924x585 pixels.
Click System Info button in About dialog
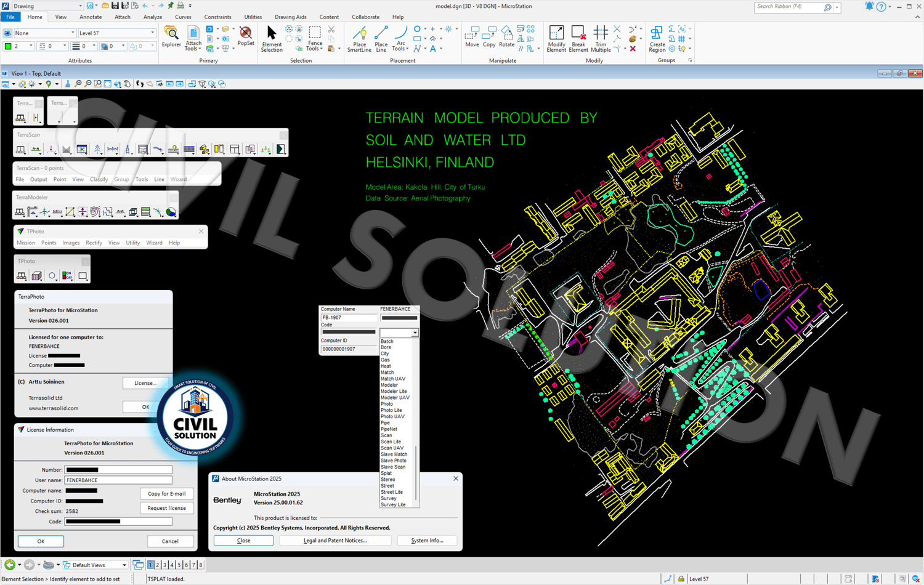[427, 541]
